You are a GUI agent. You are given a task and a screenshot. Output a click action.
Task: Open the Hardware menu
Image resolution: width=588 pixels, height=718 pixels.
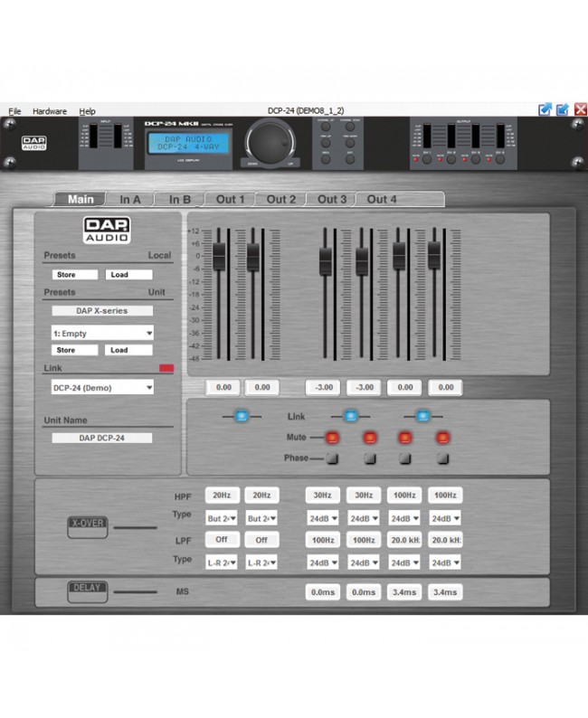50,111
